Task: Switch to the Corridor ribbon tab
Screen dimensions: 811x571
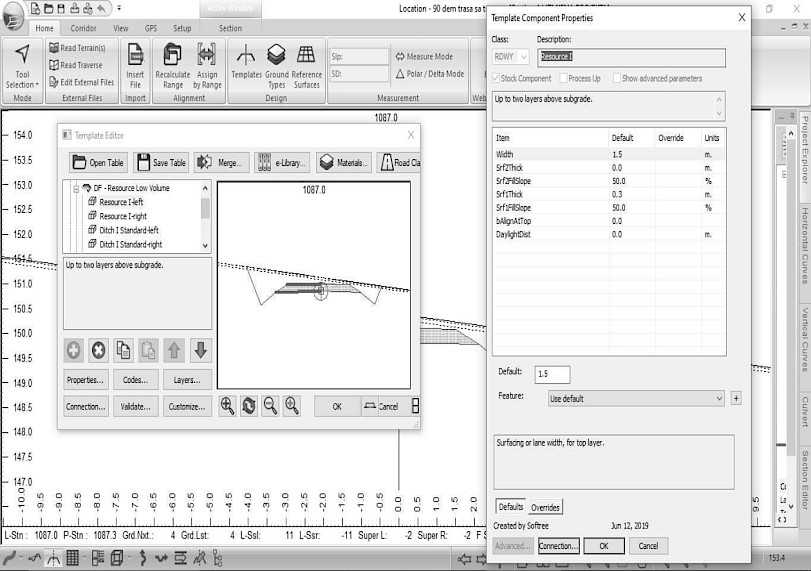Action: coord(83,28)
